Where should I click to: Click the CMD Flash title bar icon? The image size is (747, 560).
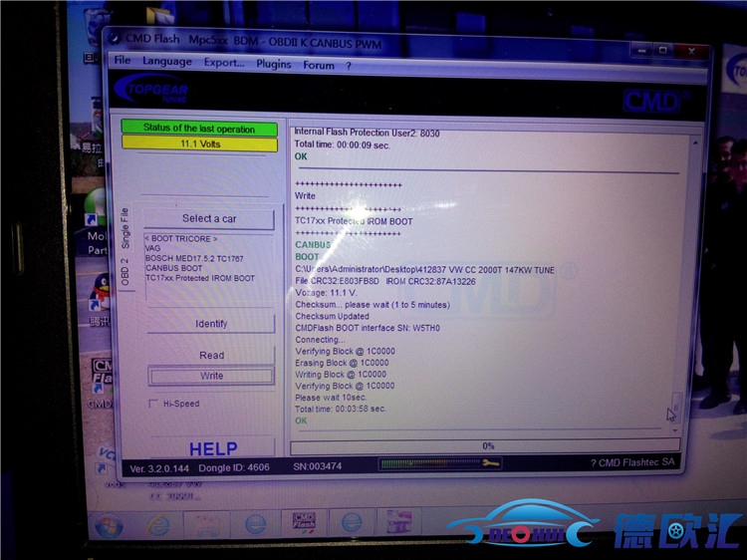click(x=115, y=37)
